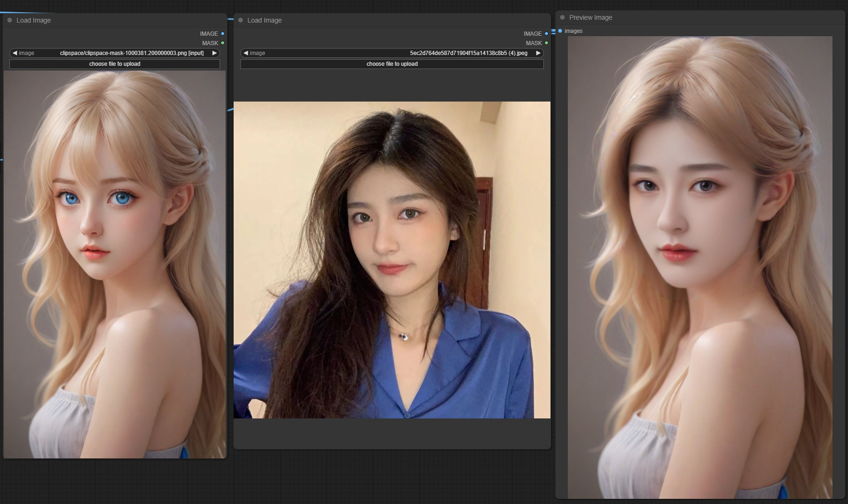Click the MASK output dot on middle Load Image node
The width and height of the screenshot is (848, 504).
pos(545,43)
